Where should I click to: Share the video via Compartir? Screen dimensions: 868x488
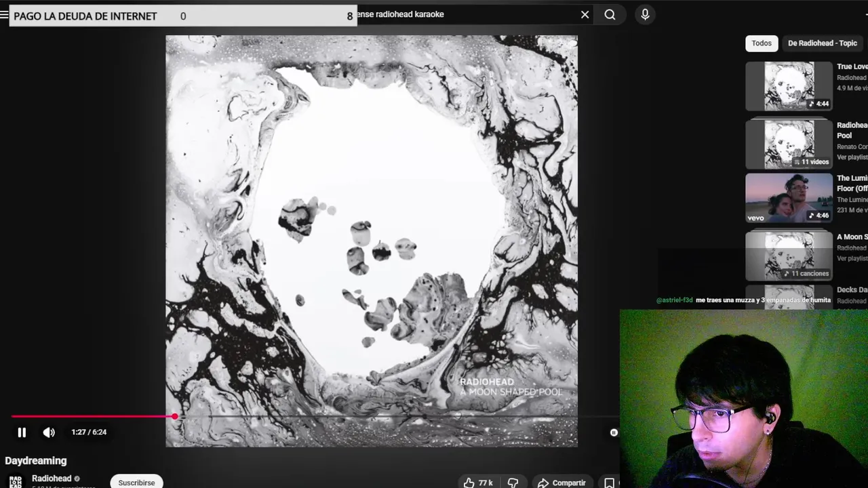click(561, 483)
